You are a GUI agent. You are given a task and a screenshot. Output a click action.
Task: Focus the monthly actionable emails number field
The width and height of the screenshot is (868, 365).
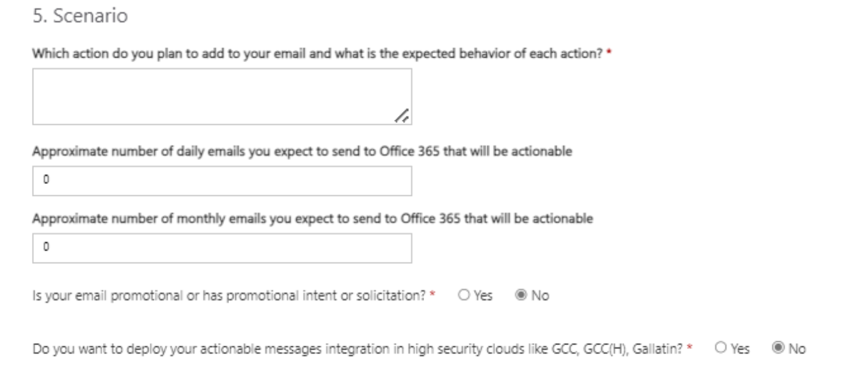[221, 248]
